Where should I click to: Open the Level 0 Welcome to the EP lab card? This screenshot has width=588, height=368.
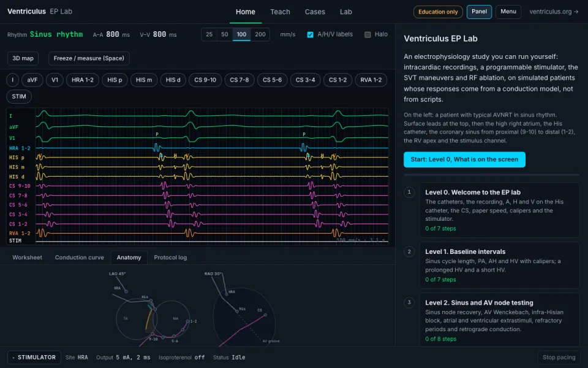[x=500, y=210]
